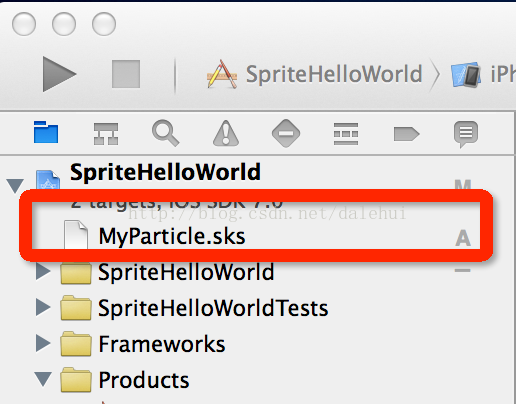Close the Xcode window
This screenshot has height=404, width=516.
[x=24, y=24]
